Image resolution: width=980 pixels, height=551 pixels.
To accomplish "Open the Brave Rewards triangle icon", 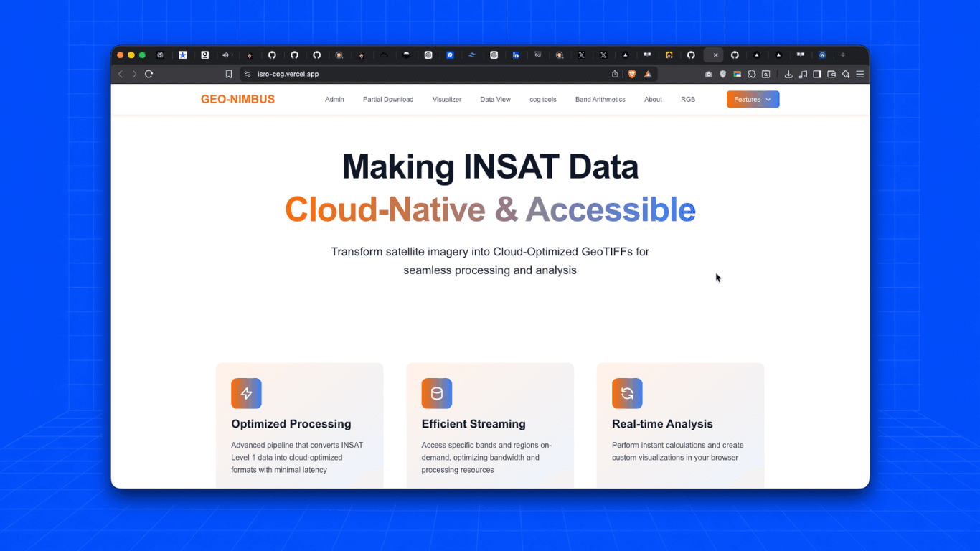I will [648, 74].
